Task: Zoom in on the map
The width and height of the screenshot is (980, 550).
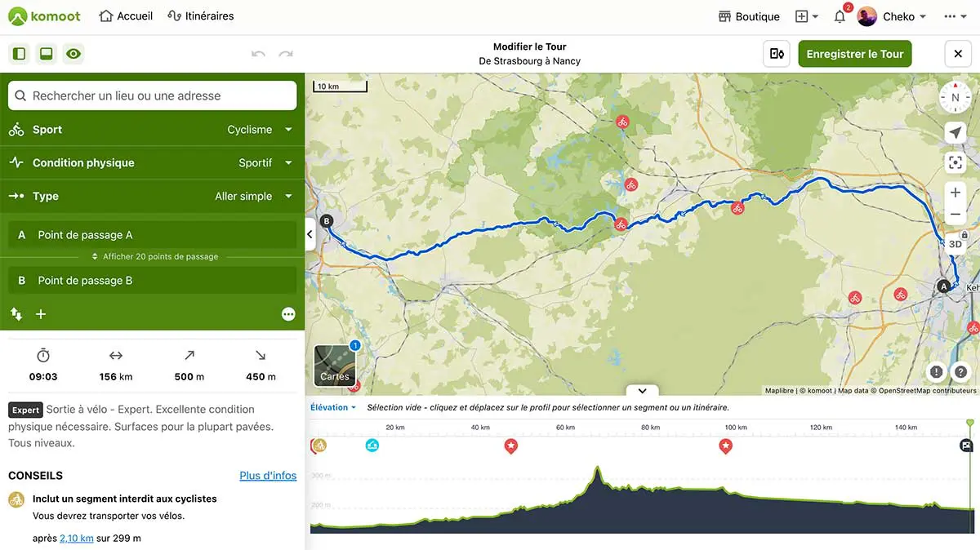Action: coord(955,193)
